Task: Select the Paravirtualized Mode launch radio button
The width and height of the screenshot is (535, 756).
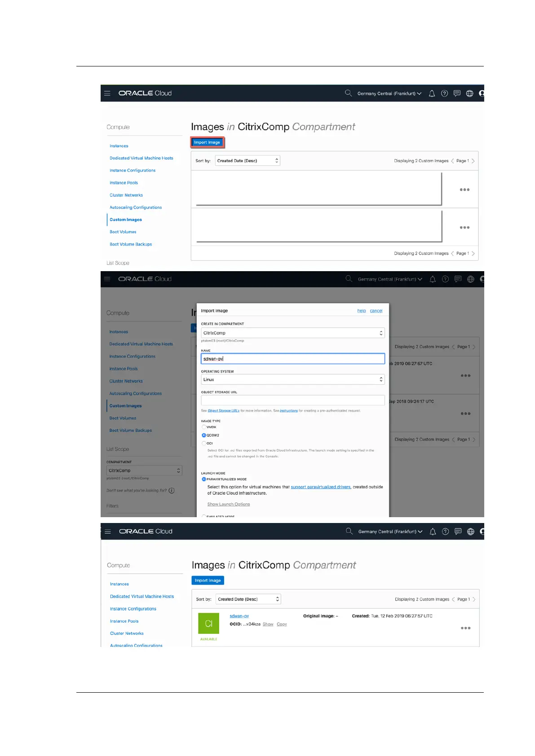Action: (204, 479)
